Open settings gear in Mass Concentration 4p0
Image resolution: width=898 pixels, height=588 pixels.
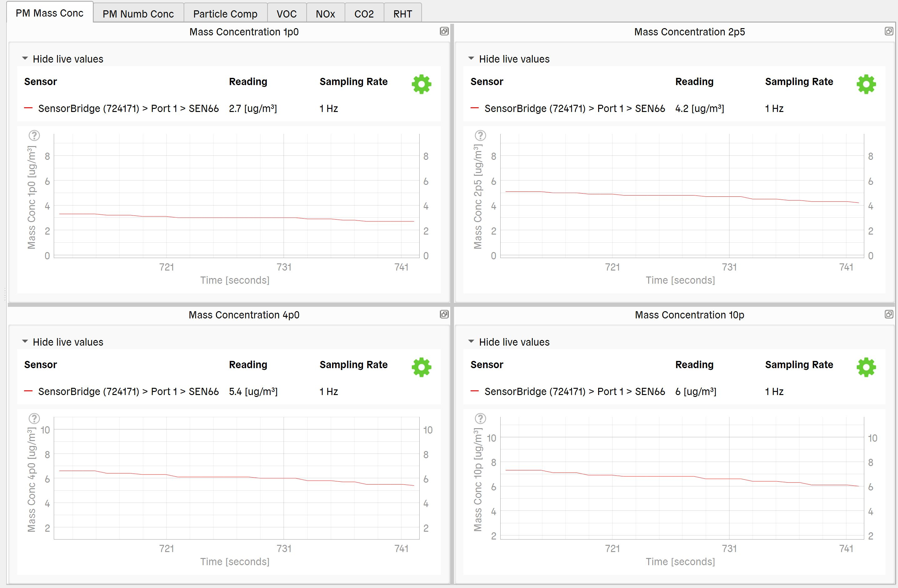pyautogui.click(x=421, y=367)
